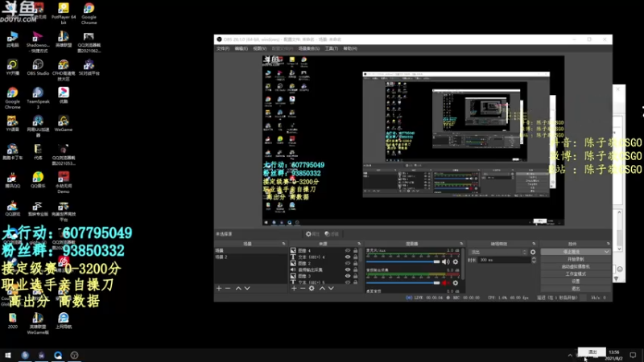Open the 视图(V) menu
The image size is (644, 362).
(x=259, y=48)
